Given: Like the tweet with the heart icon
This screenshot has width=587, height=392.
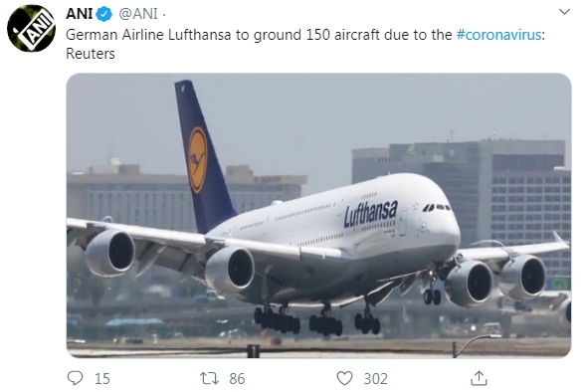Looking at the screenshot, I should click(344, 378).
